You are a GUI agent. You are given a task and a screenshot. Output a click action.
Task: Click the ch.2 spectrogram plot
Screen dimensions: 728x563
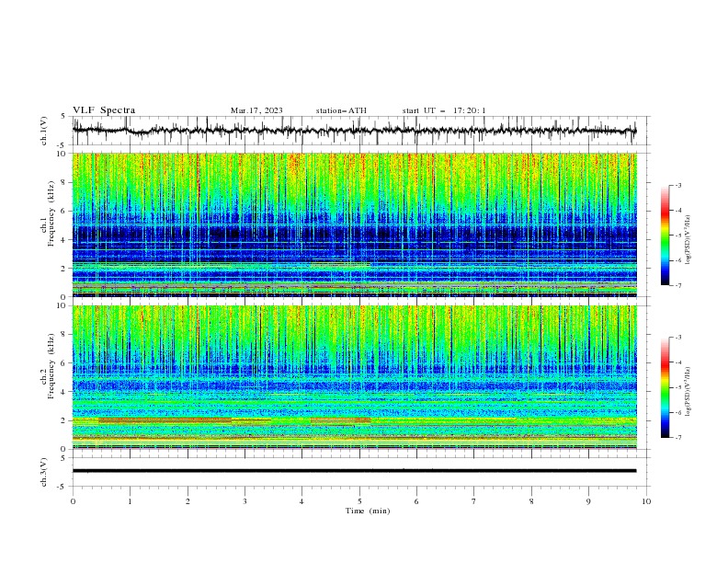355,377
